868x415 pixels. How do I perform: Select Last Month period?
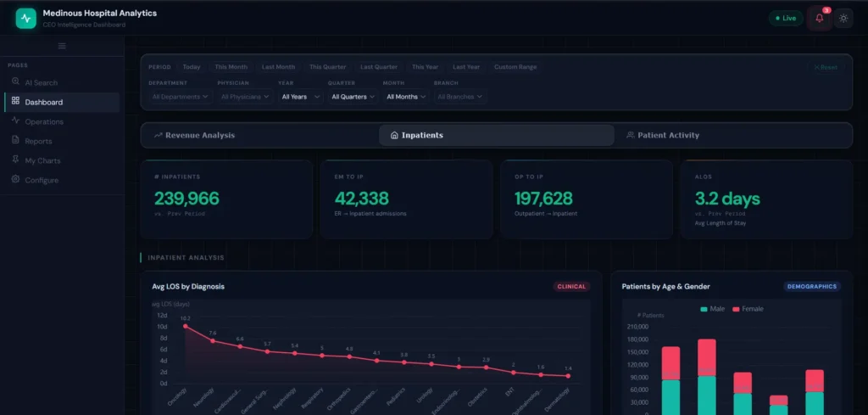click(278, 66)
